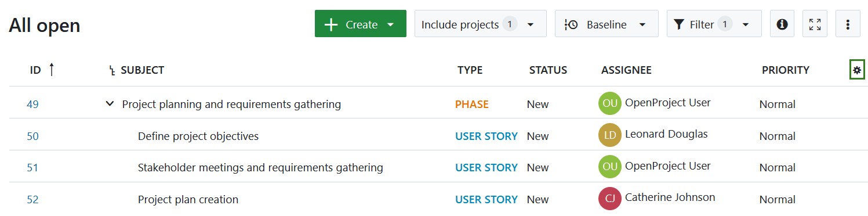Screen dimensions: 868x216
Task: Click Normal priority in row 52
Action: (x=778, y=200)
